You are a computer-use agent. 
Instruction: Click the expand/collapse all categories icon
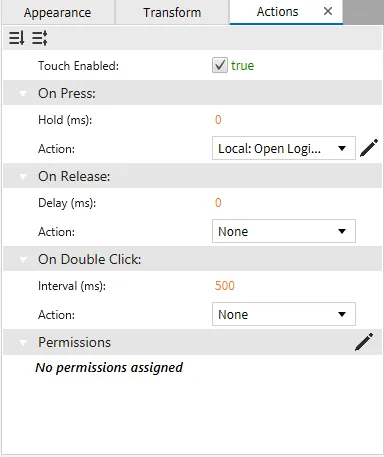[x=40, y=38]
